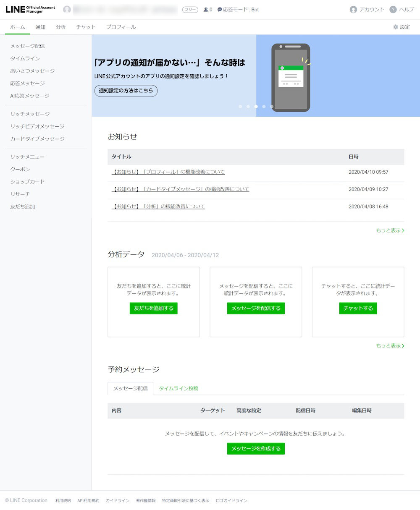Open the 設定 gear icon
Screen dimensions: 420x510
coord(396,27)
